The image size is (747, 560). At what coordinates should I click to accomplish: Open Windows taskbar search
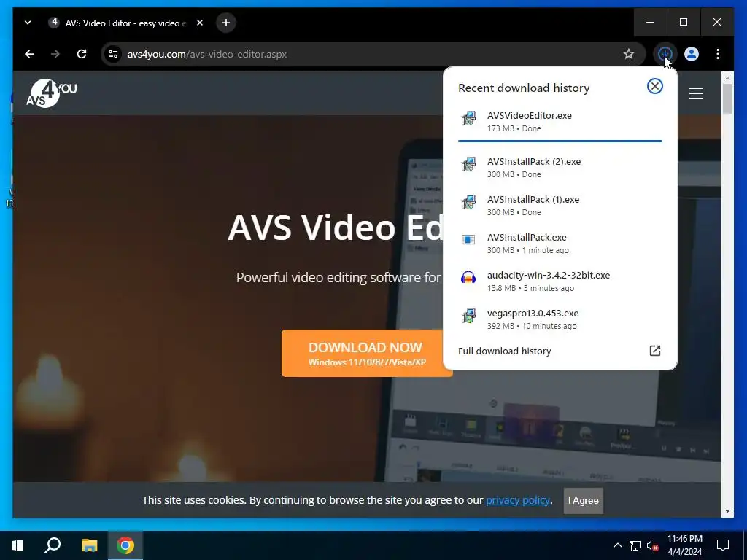point(53,545)
